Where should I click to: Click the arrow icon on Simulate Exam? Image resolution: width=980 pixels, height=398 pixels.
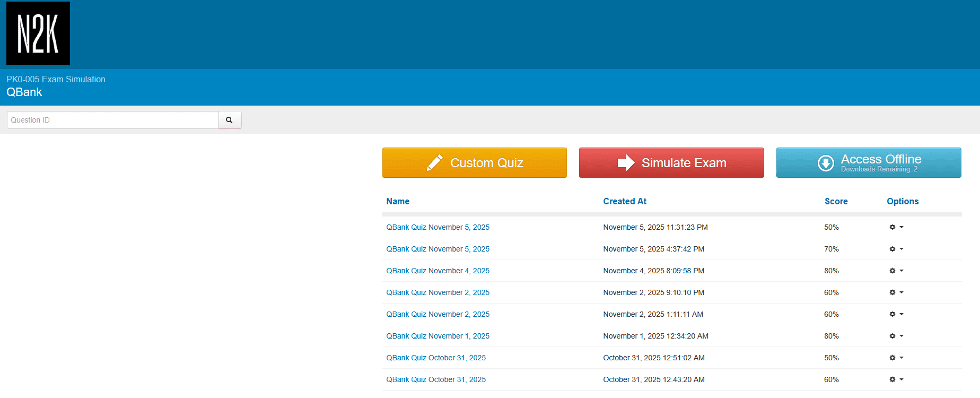pyautogui.click(x=626, y=163)
